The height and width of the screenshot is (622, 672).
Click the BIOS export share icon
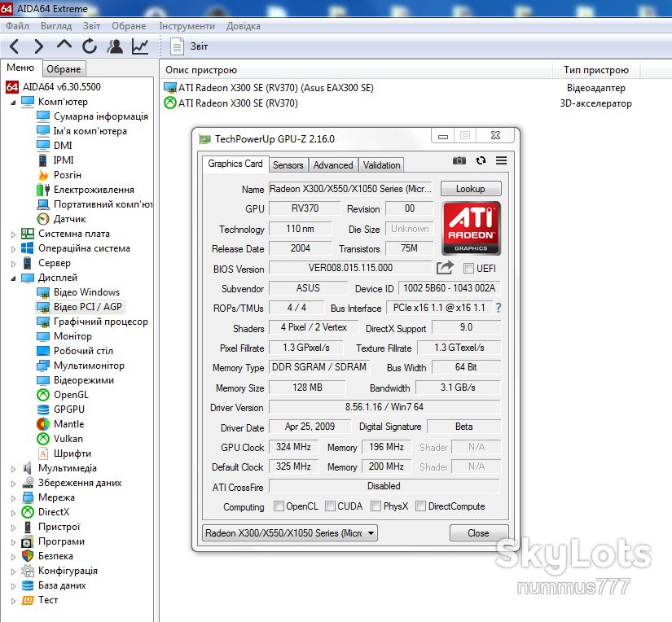pyautogui.click(x=445, y=268)
